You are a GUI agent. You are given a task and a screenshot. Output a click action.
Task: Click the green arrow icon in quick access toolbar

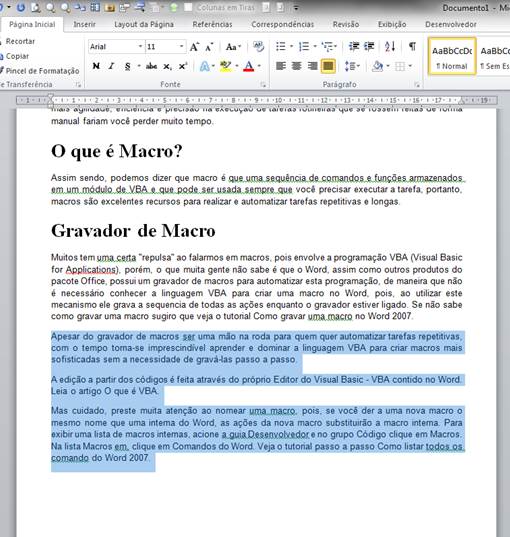pos(173,7)
